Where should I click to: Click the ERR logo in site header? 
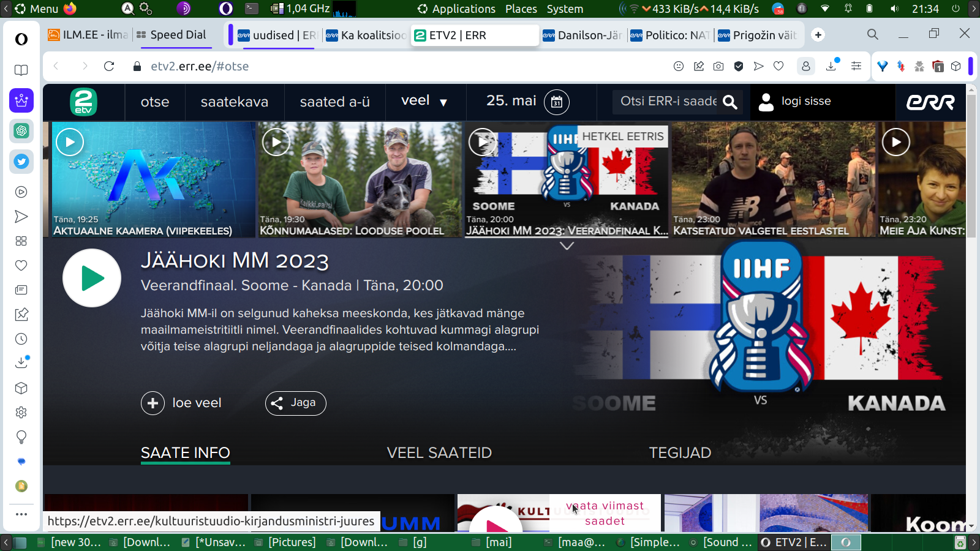(x=930, y=102)
